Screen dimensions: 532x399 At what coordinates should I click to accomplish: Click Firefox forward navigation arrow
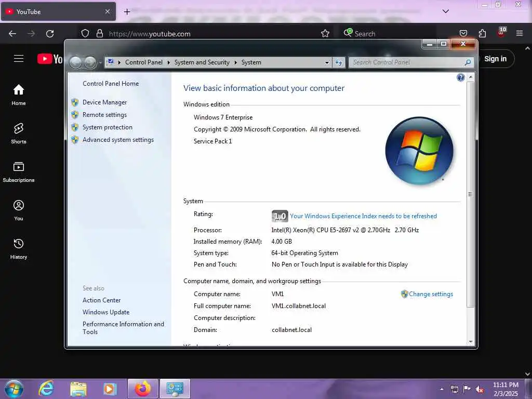click(31, 34)
